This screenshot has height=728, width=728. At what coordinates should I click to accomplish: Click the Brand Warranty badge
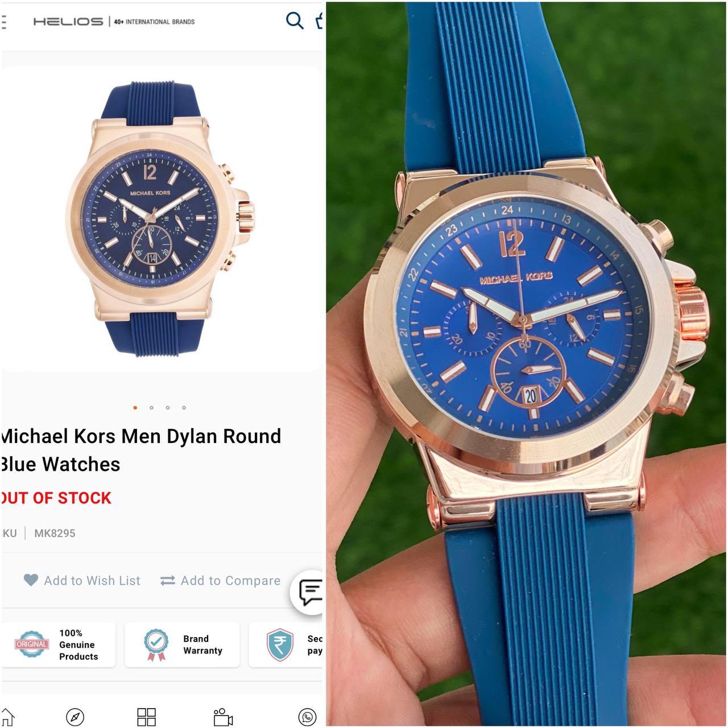(x=182, y=644)
